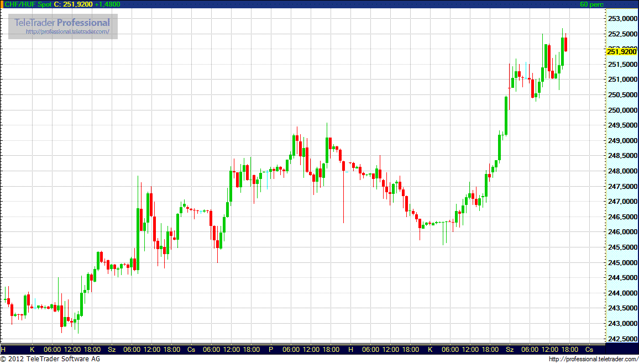Click the P day marker on time axis

tap(271, 349)
